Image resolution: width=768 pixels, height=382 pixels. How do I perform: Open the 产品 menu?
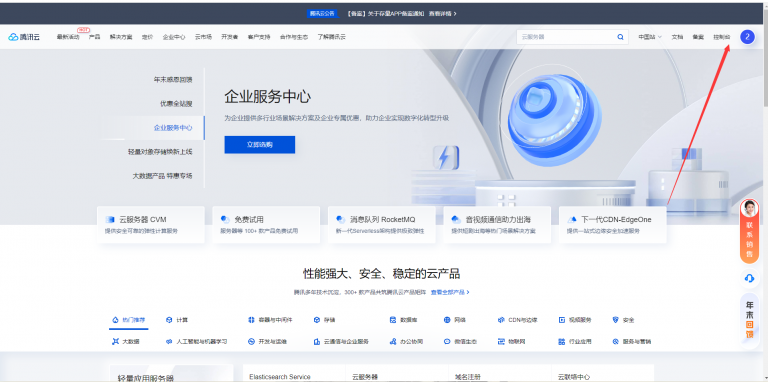(x=95, y=37)
